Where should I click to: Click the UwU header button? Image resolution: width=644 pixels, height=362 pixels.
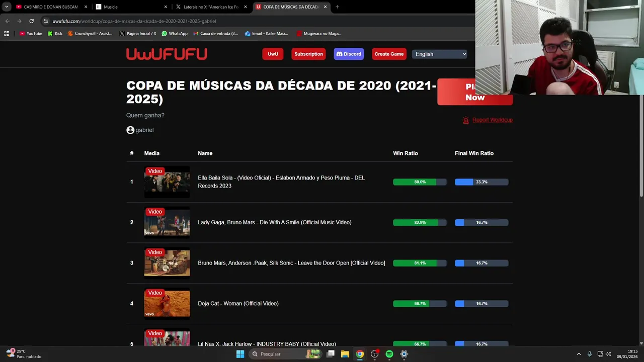273,54
